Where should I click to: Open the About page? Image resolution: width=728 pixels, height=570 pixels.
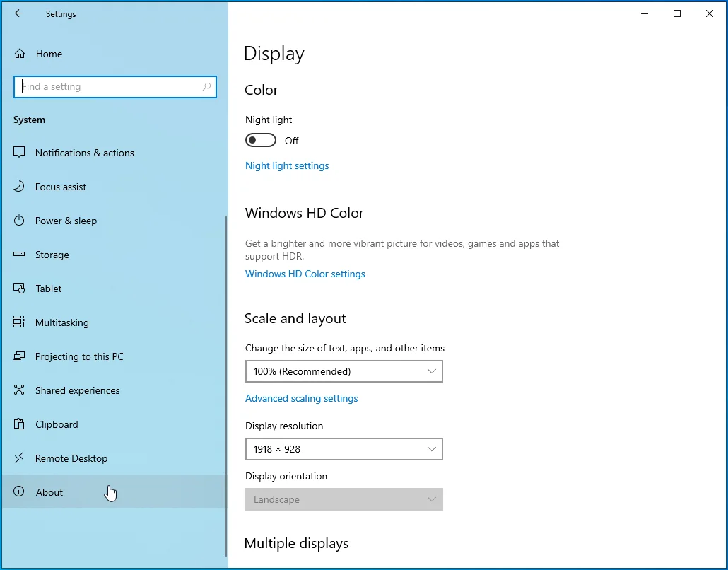pos(114,492)
